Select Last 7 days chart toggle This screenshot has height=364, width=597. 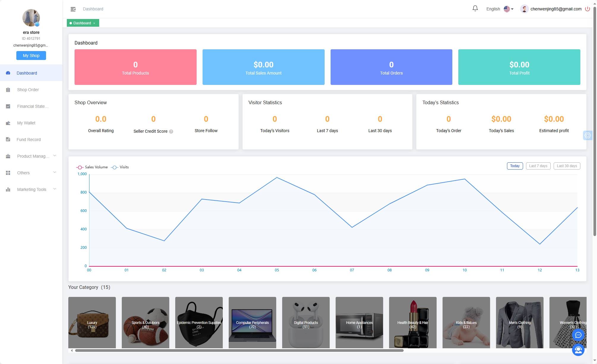click(x=538, y=166)
